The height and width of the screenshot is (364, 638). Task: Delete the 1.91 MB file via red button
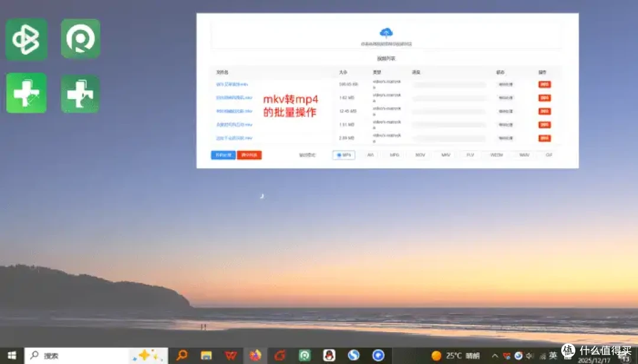pyautogui.click(x=545, y=124)
